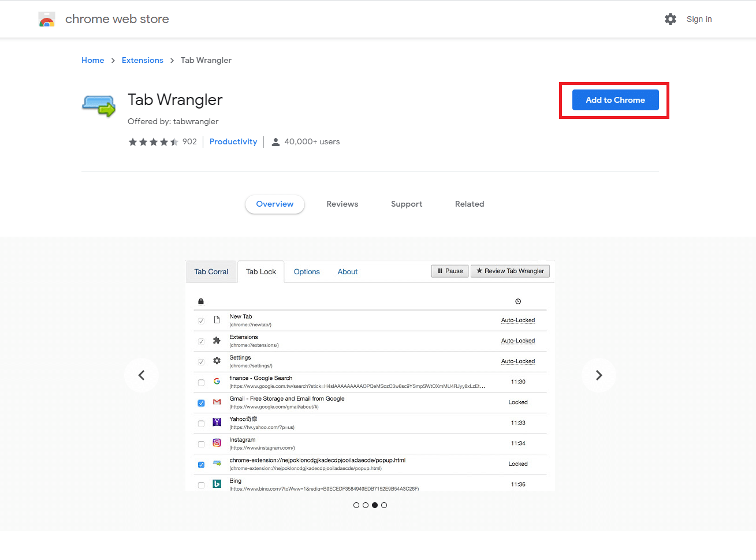Click the Tab Wrangler extension icon

pyautogui.click(x=99, y=106)
